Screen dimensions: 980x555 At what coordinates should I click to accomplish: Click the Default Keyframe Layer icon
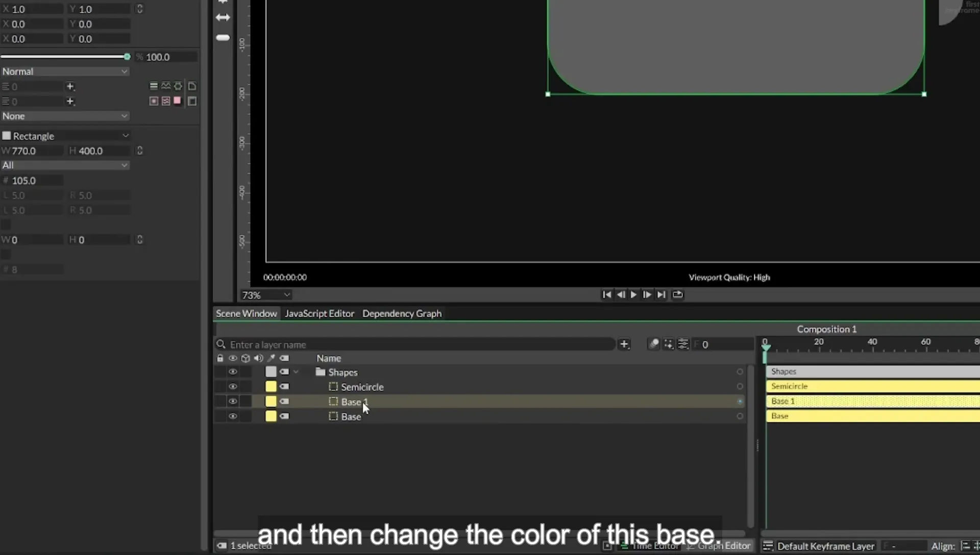tap(768, 546)
